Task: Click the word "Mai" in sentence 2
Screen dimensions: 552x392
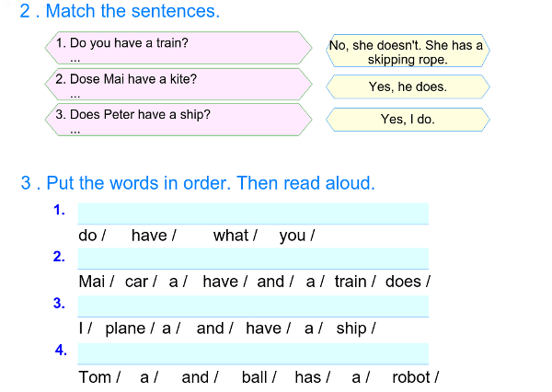Action: point(91,282)
